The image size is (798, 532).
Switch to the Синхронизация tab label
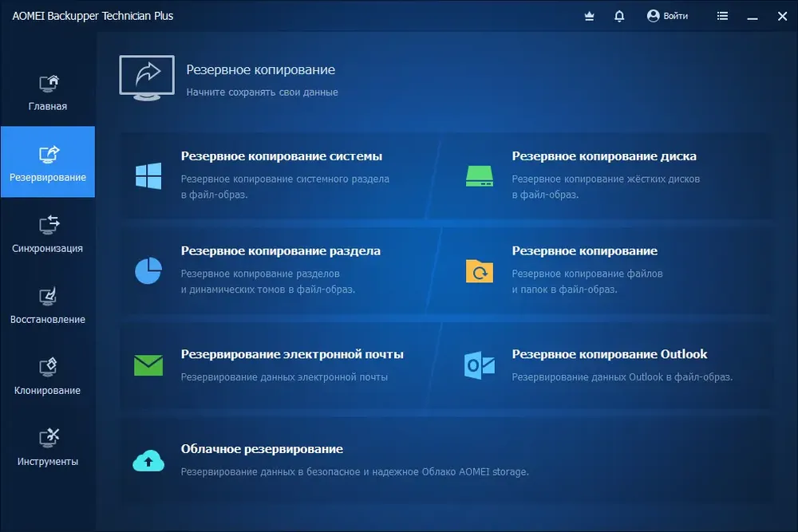click(x=47, y=249)
